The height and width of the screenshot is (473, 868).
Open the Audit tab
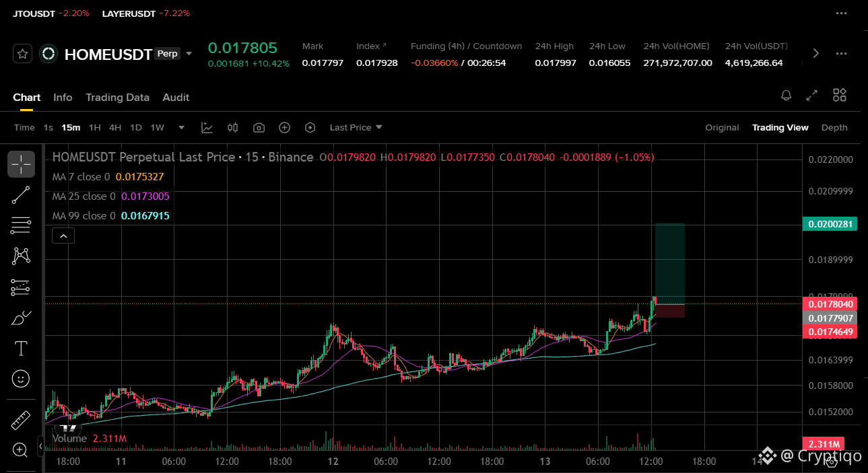coord(176,98)
